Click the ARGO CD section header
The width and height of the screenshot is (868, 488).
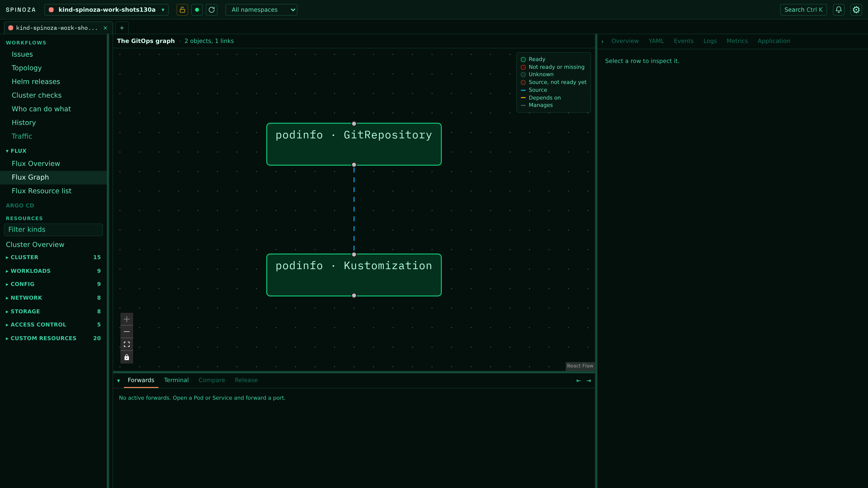coord(20,205)
